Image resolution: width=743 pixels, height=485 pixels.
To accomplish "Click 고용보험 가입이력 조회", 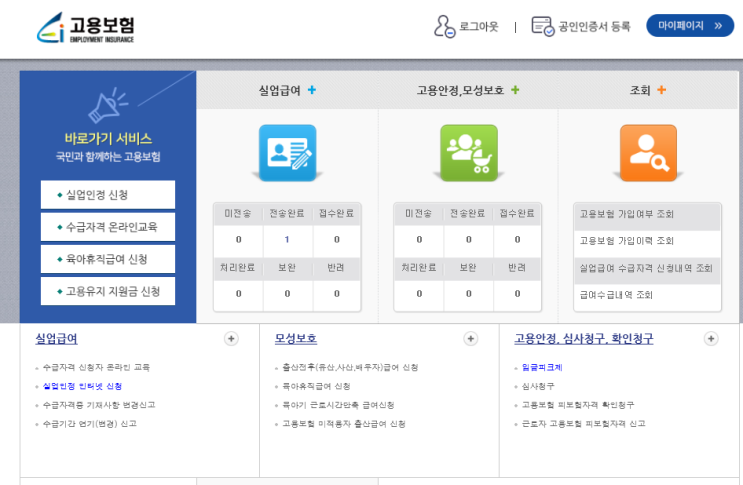I will coord(626,241).
